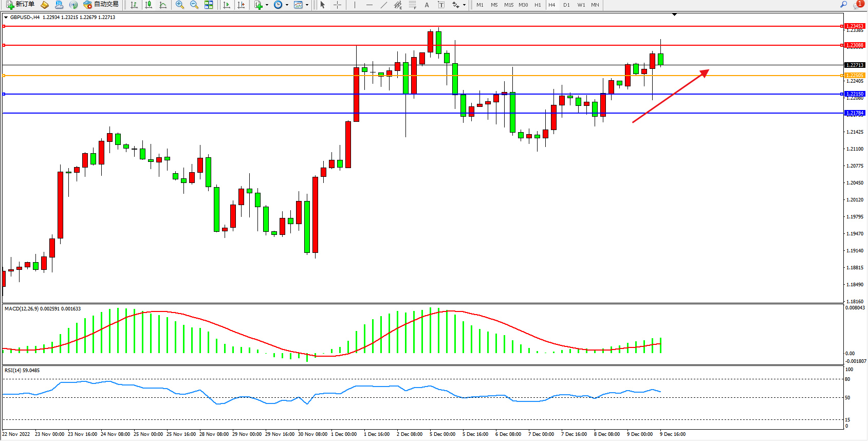
Task: Click the New Order (新订单) button
Action: [x=21, y=5]
